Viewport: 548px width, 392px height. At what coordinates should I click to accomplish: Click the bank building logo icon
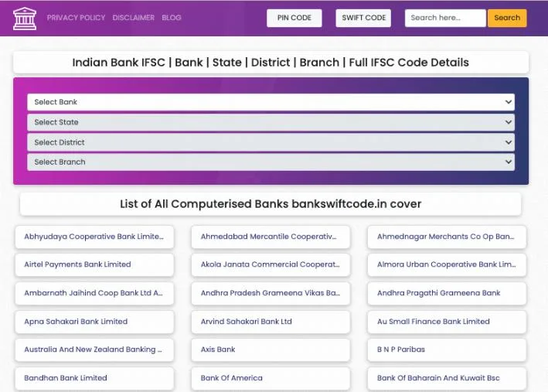25,19
